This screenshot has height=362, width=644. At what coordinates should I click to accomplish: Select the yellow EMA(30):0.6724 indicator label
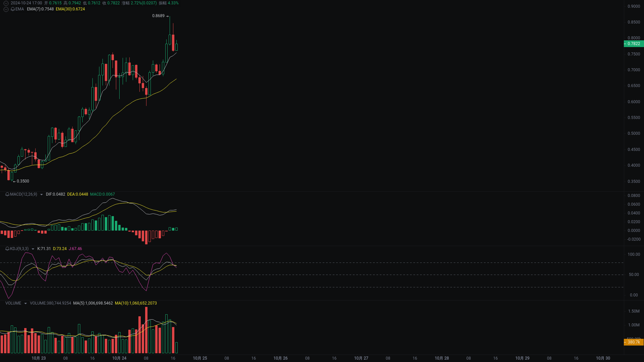pos(70,9)
